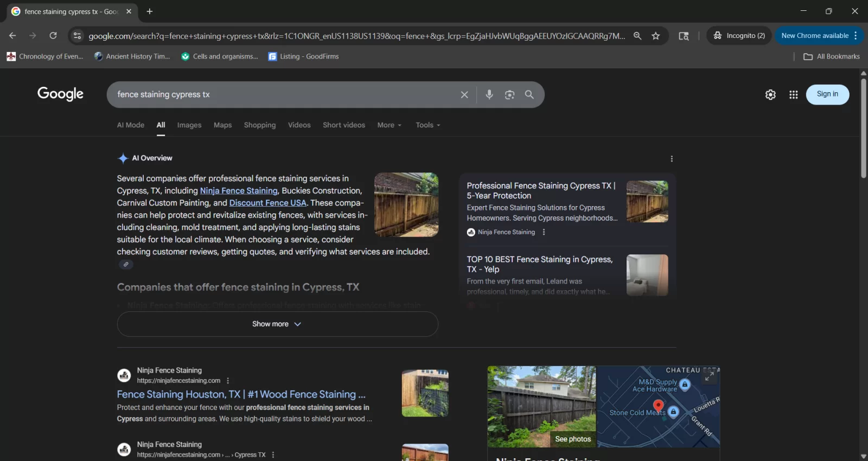This screenshot has height=461, width=868.
Task: Open quick settings gear icon
Action: (770, 95)
